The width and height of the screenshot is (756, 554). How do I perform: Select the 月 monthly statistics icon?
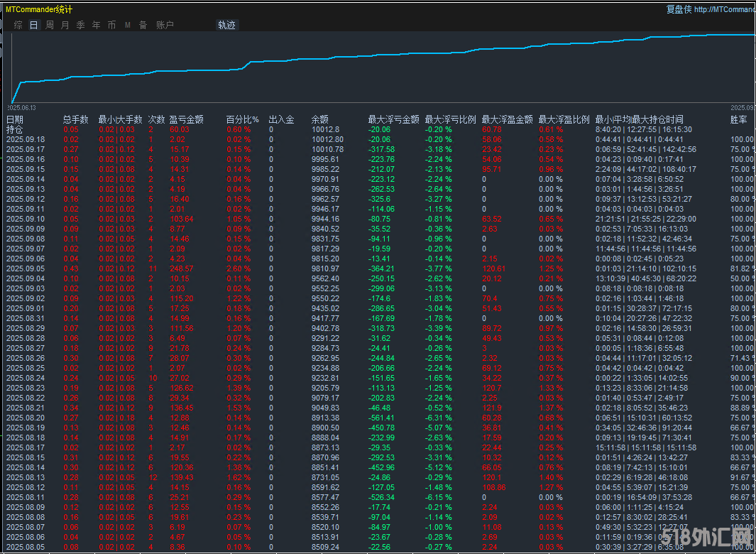(65, 24)
